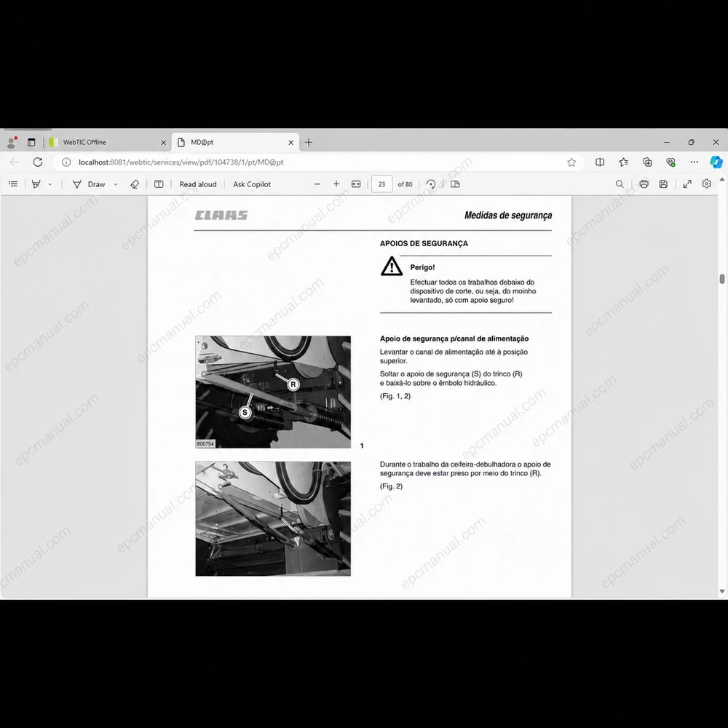Viewport: 728px width, 728px height.
Task: Restore down the browser window
Action: tap(692, 142)
